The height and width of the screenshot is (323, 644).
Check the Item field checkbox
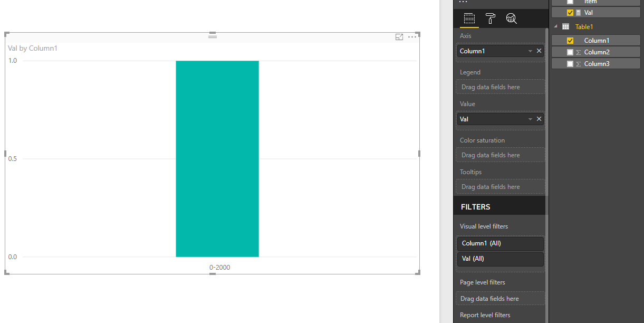570,2
